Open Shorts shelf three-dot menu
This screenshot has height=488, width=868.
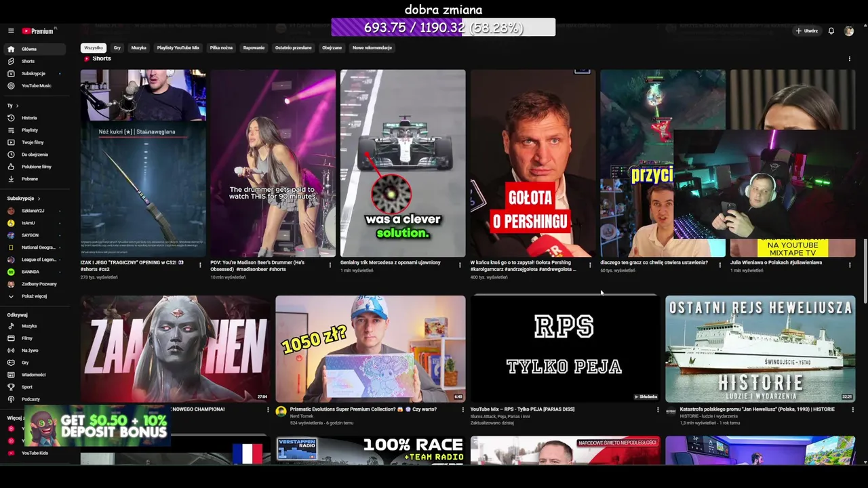[x=849, y=59]
